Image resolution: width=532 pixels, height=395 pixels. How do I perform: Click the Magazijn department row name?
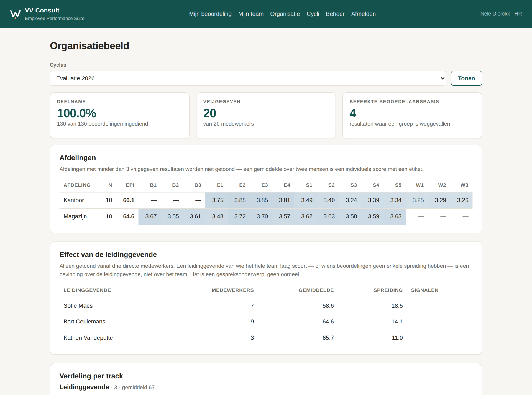[x=75, y=216]
